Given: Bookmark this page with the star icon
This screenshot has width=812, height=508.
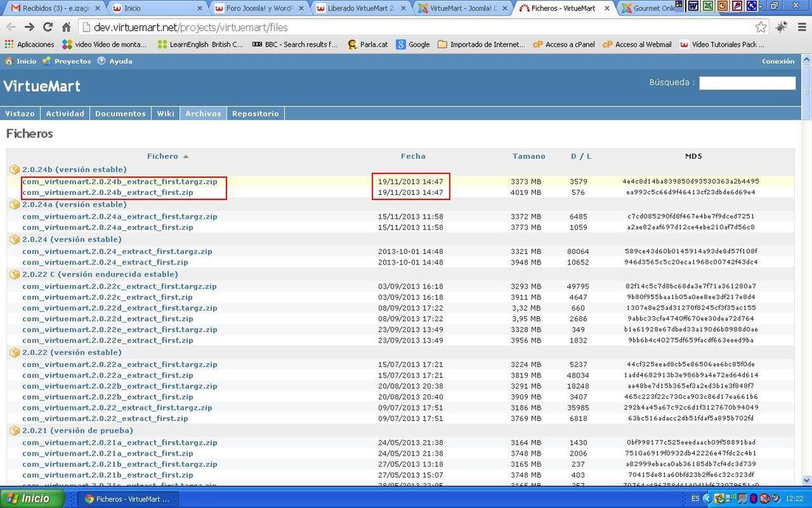Looking at the screenshot, I should (761, 27).
